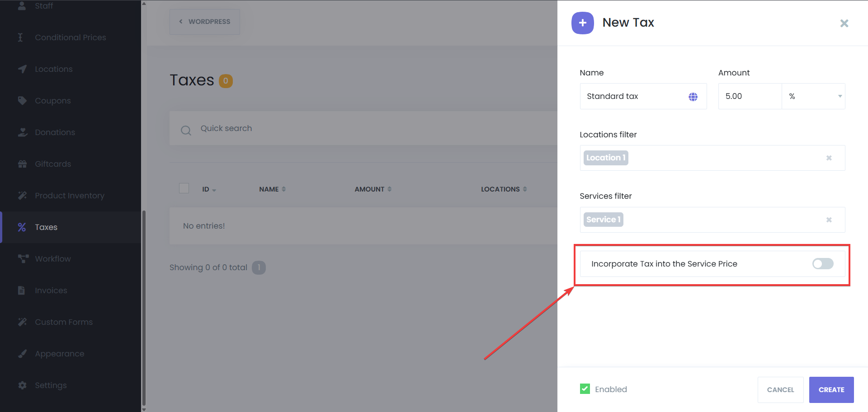Click the sidebar vertical scrollbar

[x=144, y=307]
